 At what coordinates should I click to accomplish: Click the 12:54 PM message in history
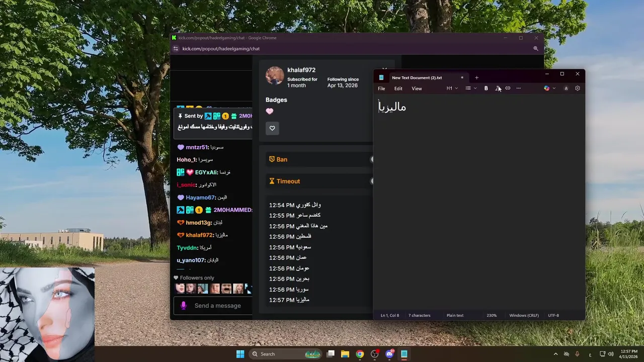point(295,205)
